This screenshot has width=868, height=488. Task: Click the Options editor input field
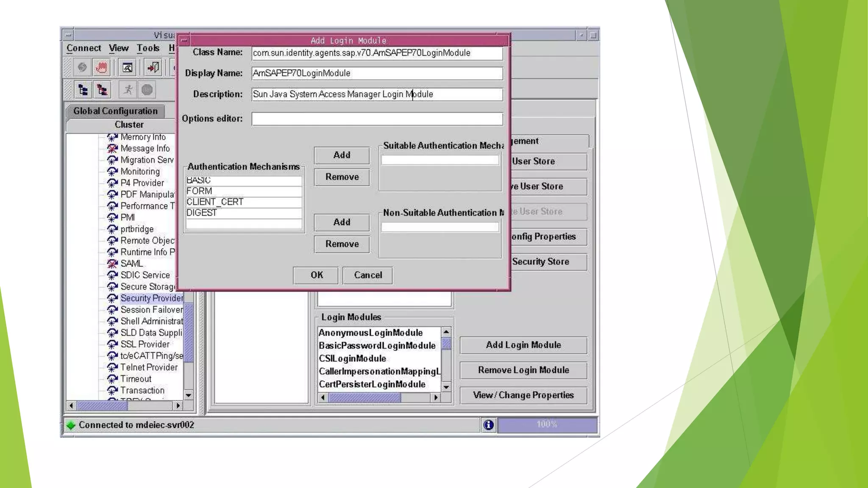coord(377,119)
